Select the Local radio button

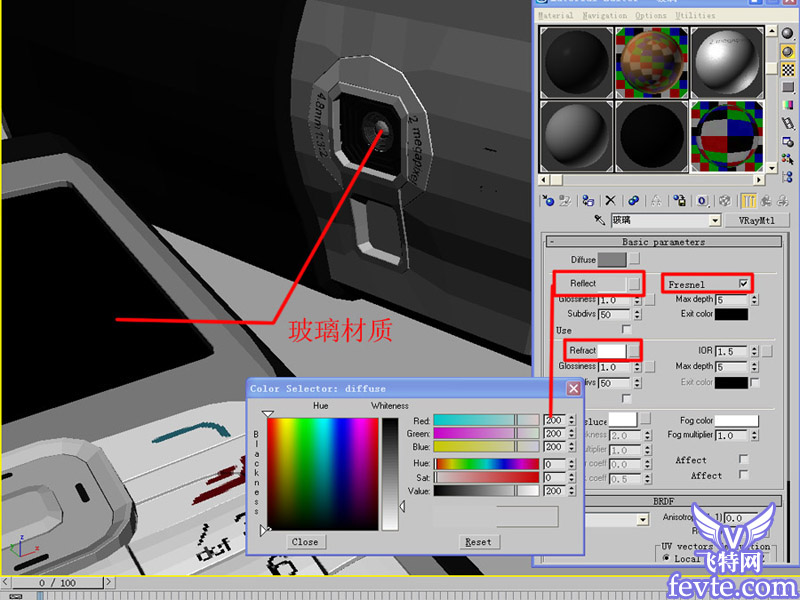[x=666, y=558]
